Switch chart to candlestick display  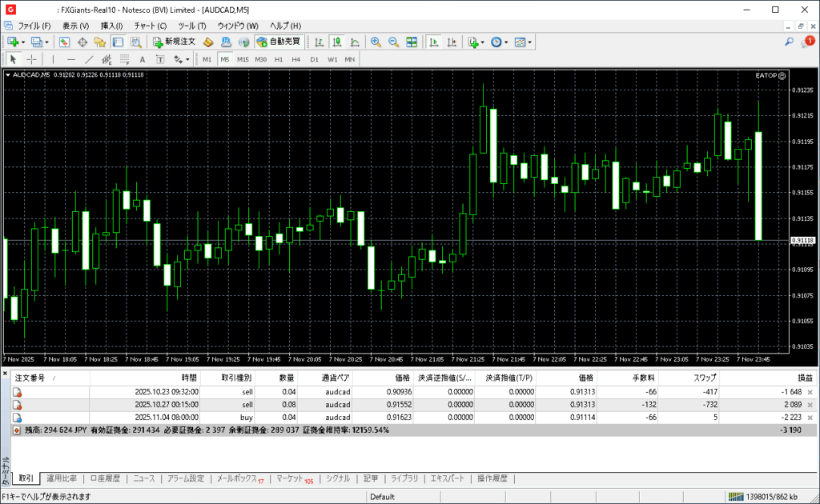pyautogui.click(x=337, y=42)
